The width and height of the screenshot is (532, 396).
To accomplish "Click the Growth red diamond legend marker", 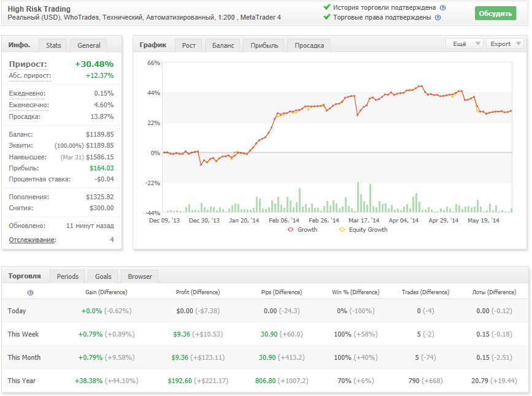I will tap(289, 229).
